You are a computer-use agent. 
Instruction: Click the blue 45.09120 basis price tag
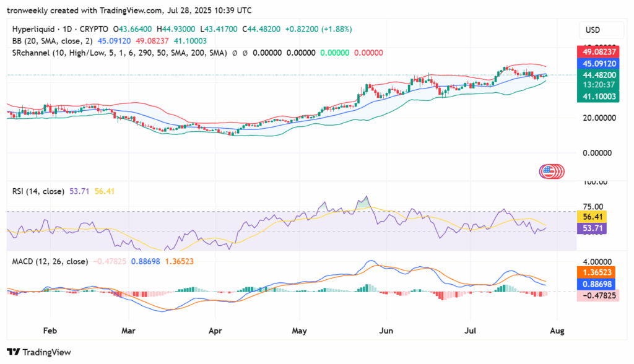[x=598, y=64]
